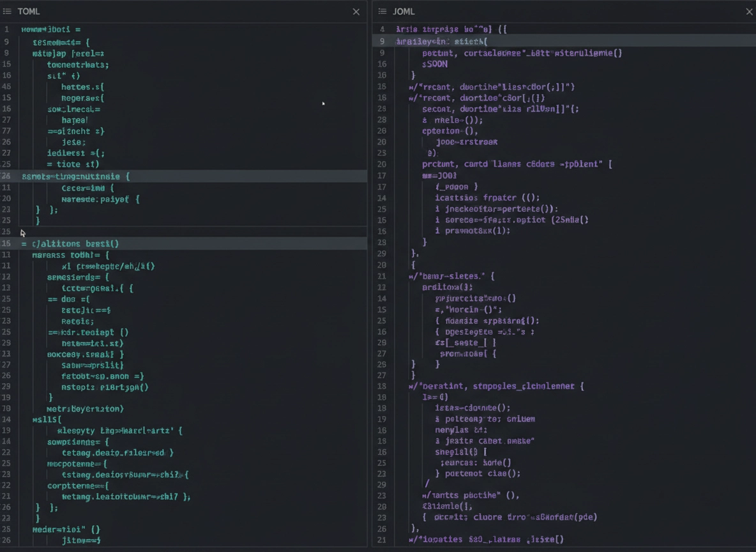Click the 'jeie;' line in TOML pane

74,142
